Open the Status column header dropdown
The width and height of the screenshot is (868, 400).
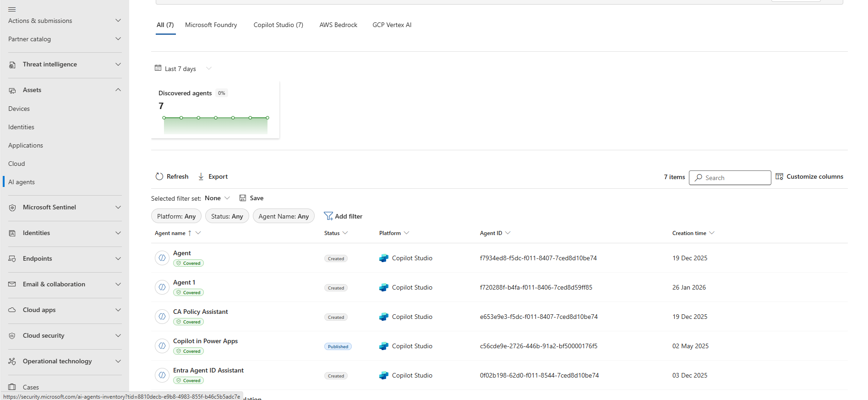[x=345, y=233]
